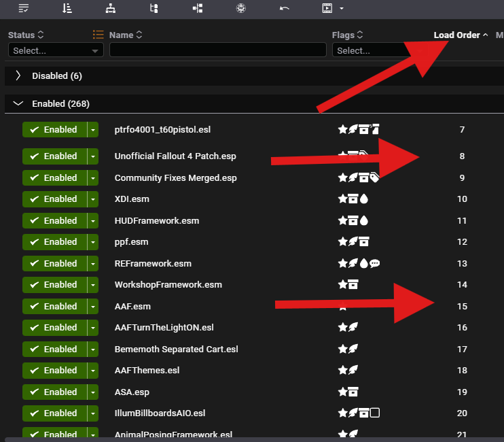This screenshot has width=504, height=442.
Task: Open the Status filter Select dropdown
Action: tap(56, 50)
